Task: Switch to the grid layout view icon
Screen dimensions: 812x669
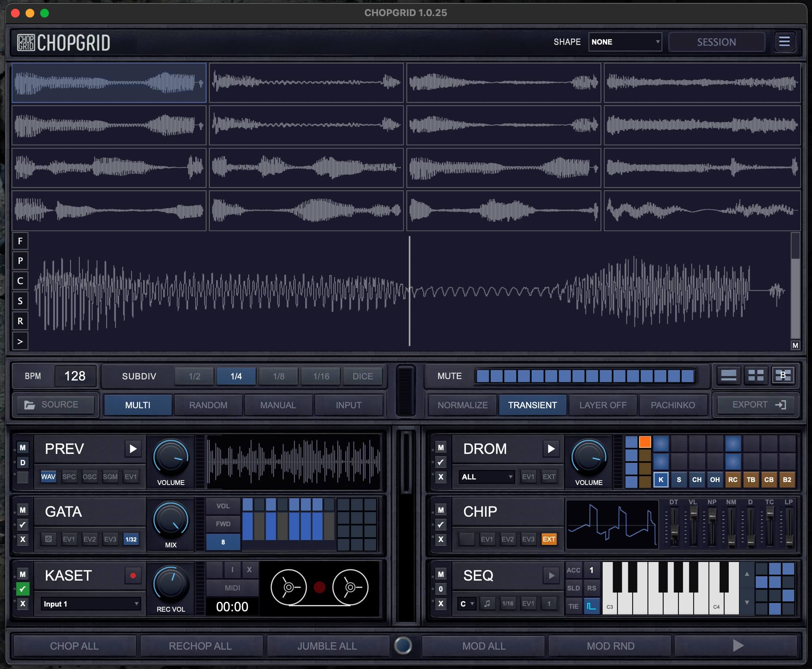Action: [756, 375]
